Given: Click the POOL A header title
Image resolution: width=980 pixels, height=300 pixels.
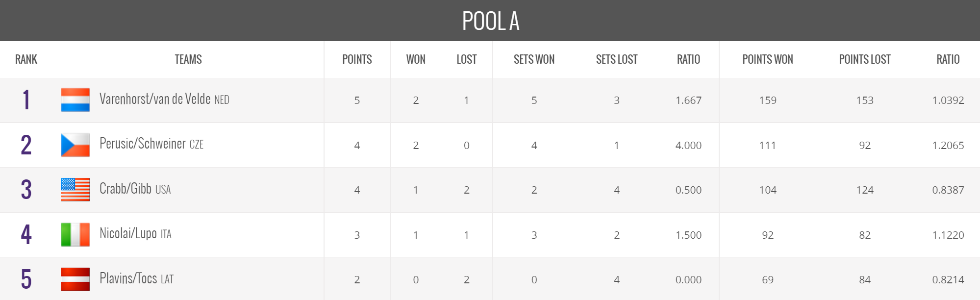Looking at the screenshot, I should [490, 21].
